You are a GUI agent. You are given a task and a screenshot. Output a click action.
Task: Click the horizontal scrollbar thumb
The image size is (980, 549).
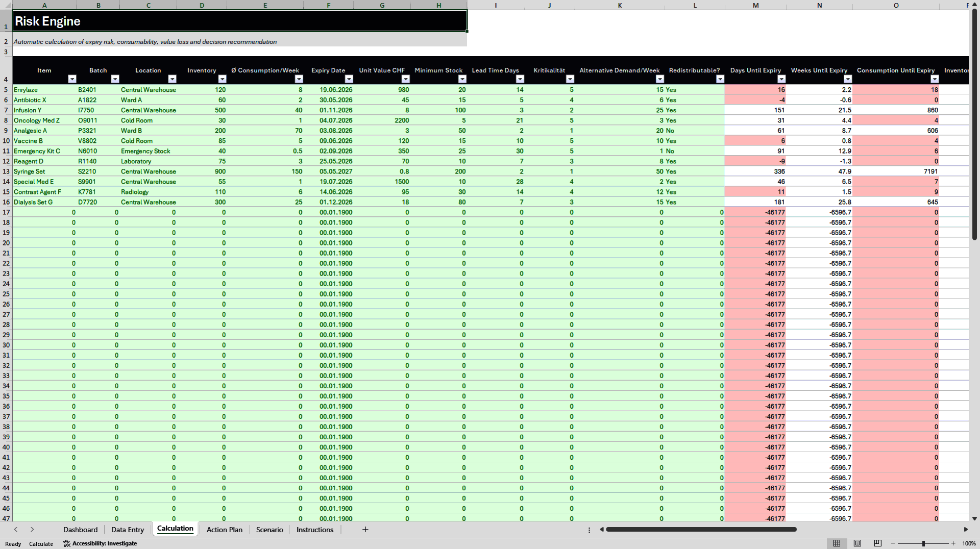pyautogui.click(x=701, y=530)
